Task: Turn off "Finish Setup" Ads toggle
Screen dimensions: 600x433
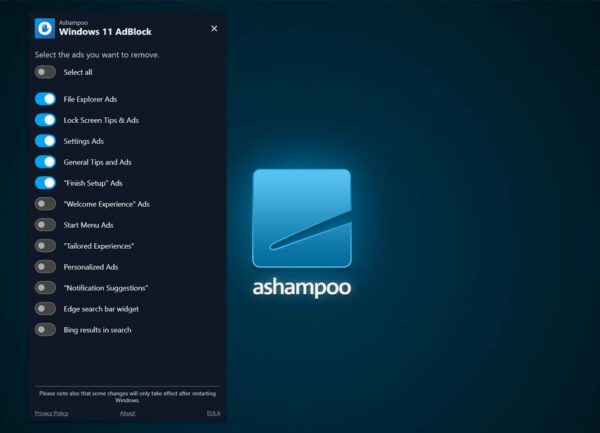Action: [45, 183]
